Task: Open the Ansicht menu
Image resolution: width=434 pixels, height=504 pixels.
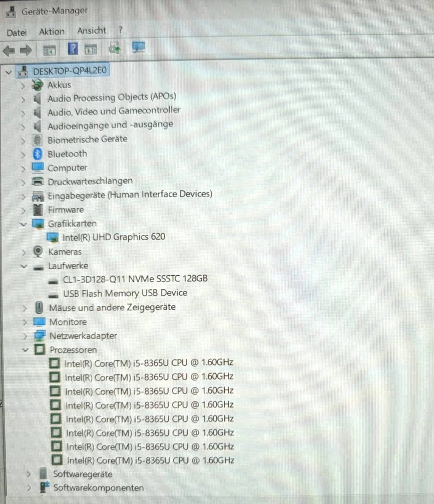Action: pos(92,31)
